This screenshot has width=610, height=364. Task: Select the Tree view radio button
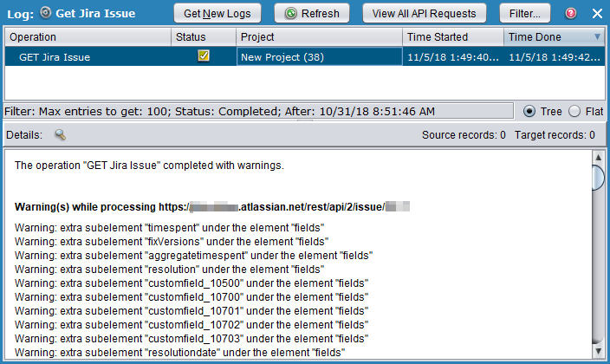(x=529, y=112)
